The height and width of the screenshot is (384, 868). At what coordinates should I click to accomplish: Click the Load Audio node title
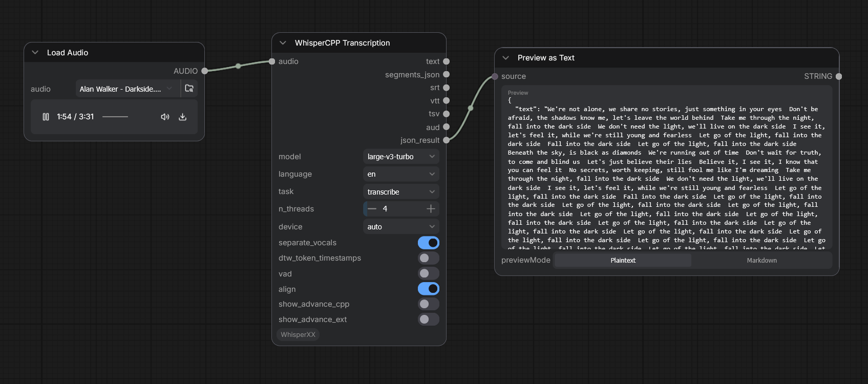coord(68,53)
